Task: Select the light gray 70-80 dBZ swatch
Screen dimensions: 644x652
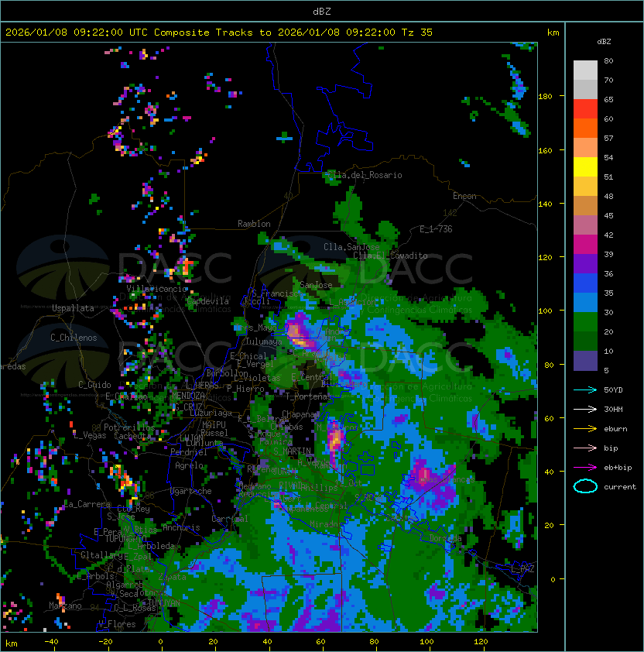Action: click(x=585, y=70)
